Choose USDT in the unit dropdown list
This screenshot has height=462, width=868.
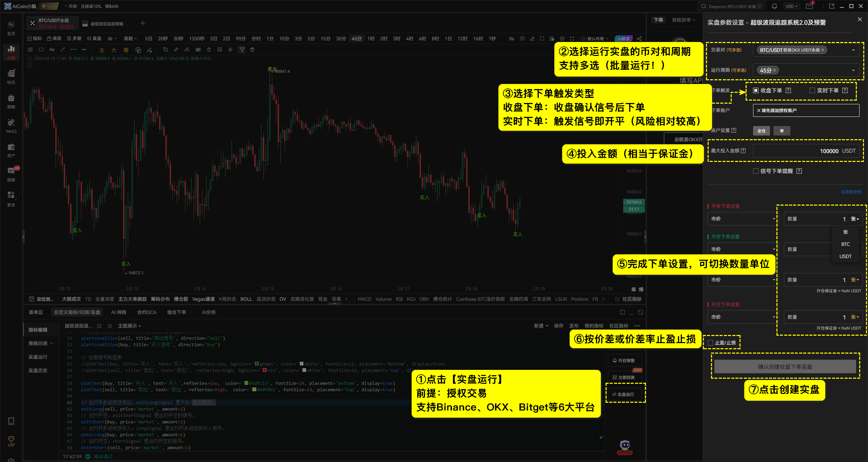tap(846, 256)
